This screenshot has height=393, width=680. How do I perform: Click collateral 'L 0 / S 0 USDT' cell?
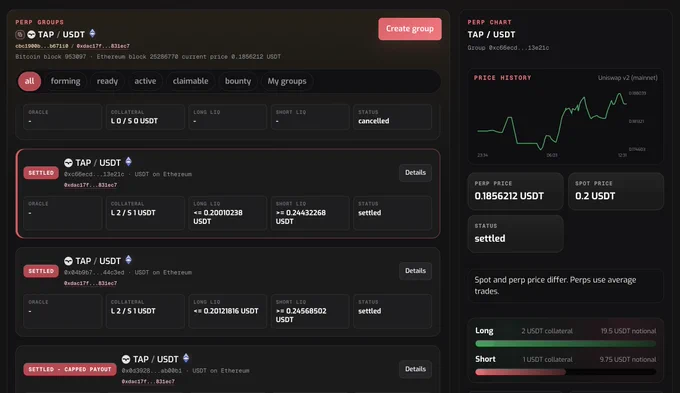point(145,117)
